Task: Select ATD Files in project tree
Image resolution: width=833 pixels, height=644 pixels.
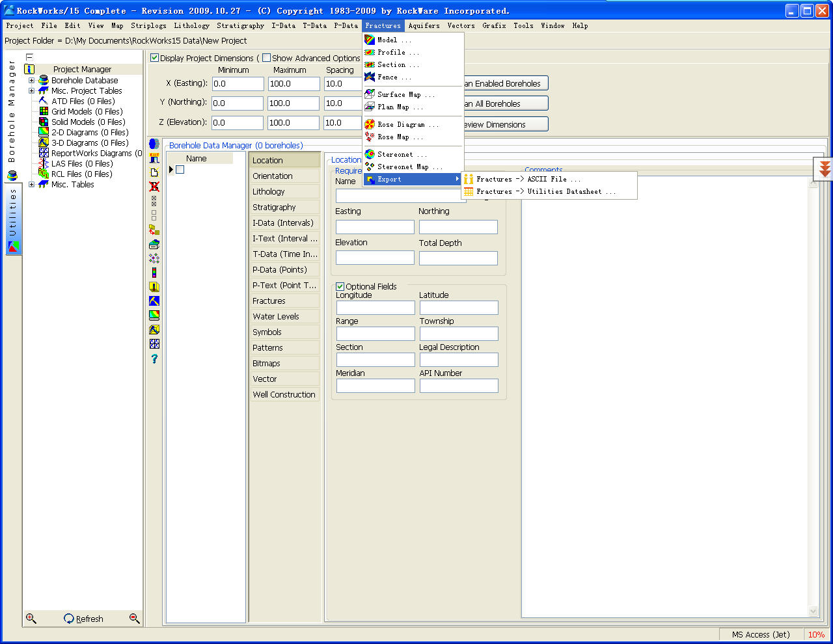Action: (83, 101)
